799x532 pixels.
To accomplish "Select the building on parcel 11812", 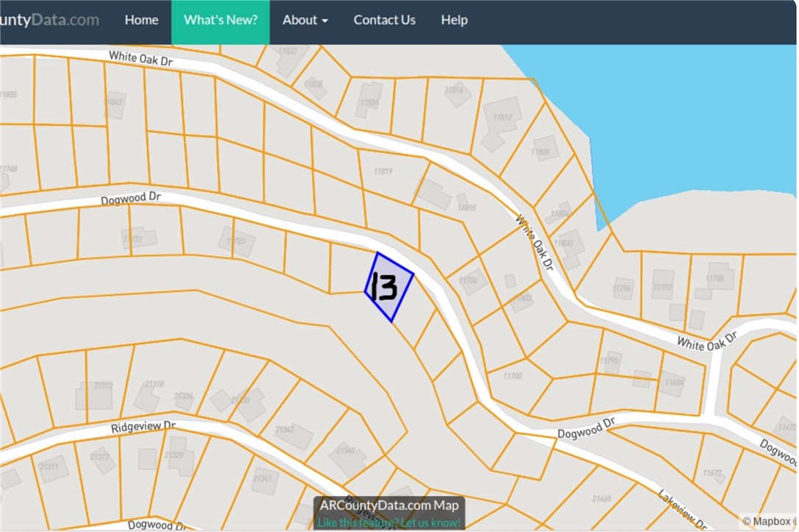I will [x=502, y=118].
